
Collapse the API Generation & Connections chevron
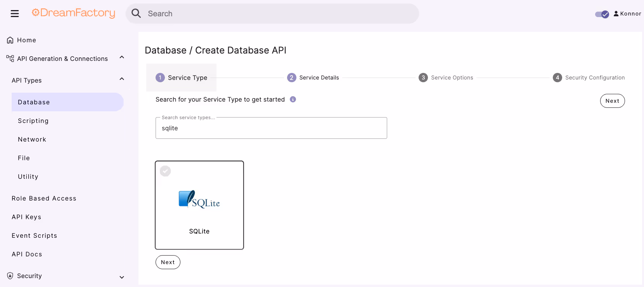tap(122, 57)
